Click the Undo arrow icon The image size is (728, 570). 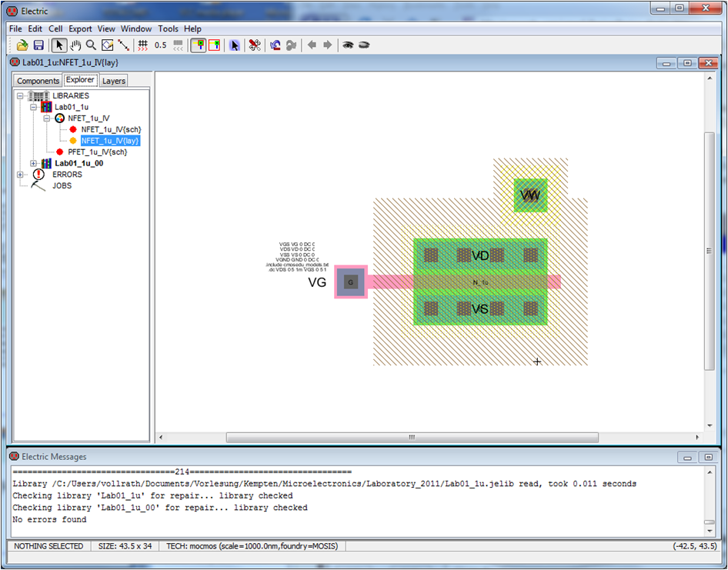click(x=275, y=45)
